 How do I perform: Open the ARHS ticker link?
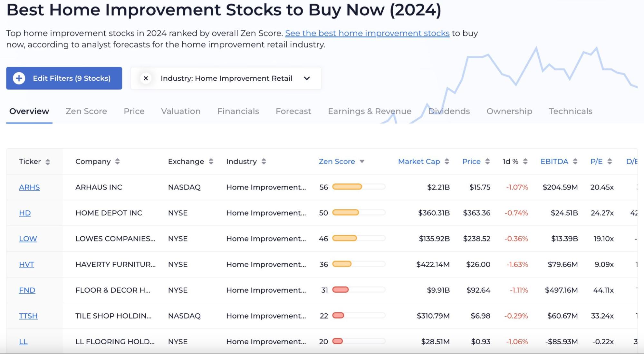coord(29,187)
